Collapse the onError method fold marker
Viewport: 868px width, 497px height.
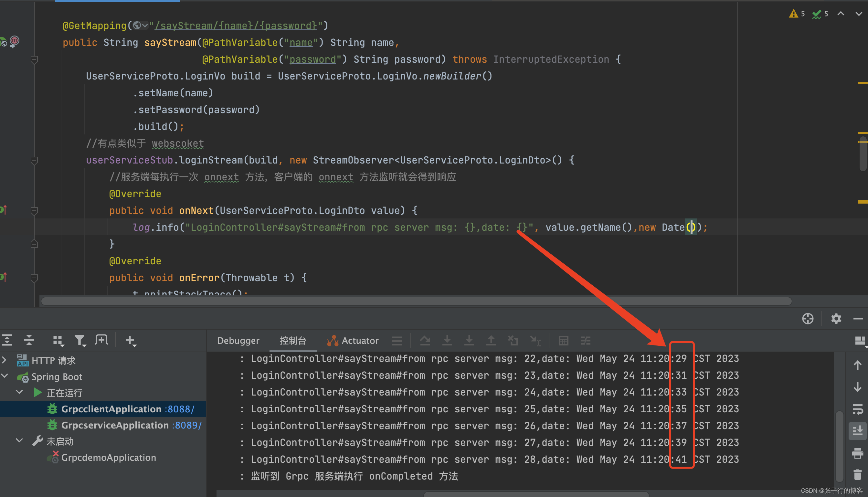34,278
